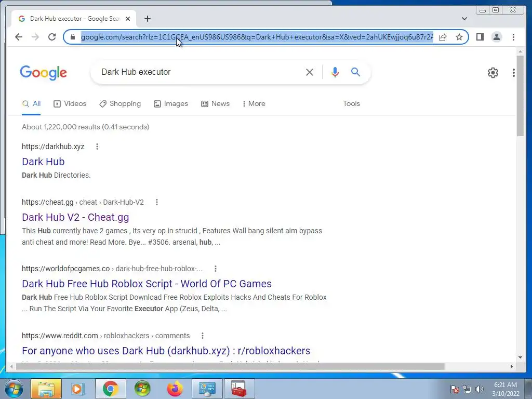Viewport: 532px width, 399px height.
Task: Launch Windows Media Player from taskbar
Action: click(78, 389)
